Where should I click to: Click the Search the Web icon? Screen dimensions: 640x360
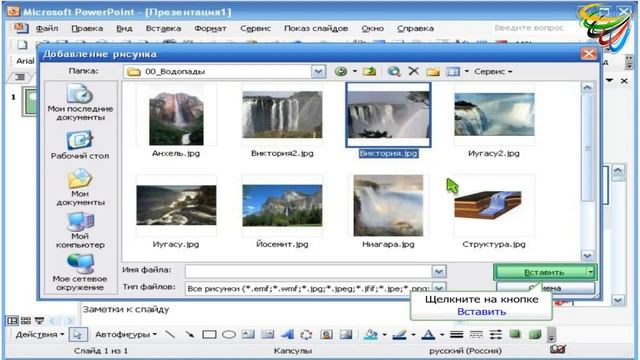coord(394,71)
